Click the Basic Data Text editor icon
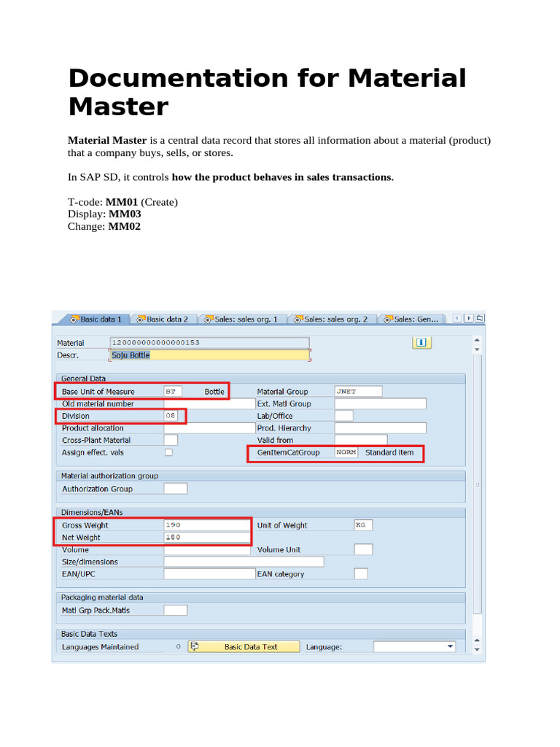This screenshot has width=560, height=747. point(195,646)
